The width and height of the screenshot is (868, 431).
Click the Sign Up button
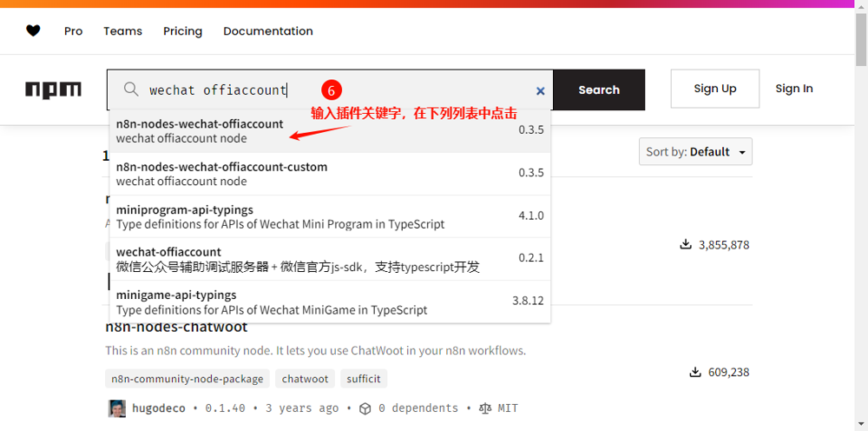coord(714,89)
